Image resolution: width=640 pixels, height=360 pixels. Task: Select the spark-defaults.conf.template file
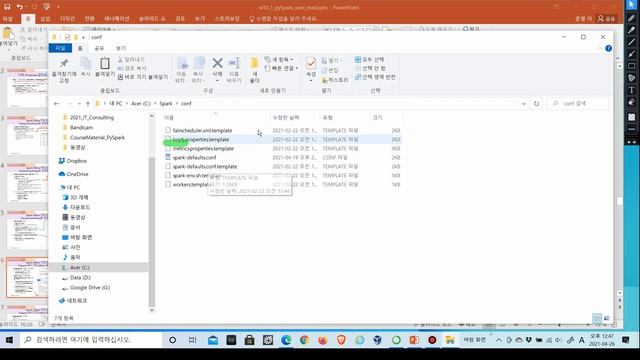(x=204, y=167)
